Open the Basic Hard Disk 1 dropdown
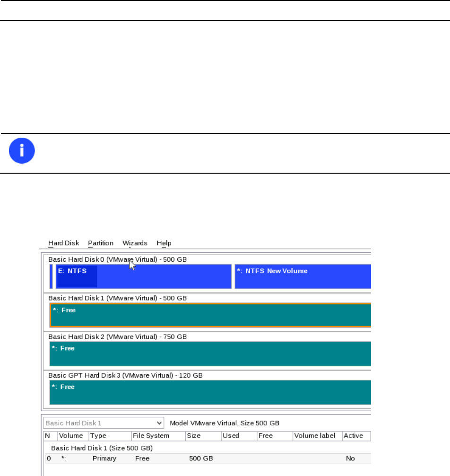The image size is (450, 476). [104, 423]
